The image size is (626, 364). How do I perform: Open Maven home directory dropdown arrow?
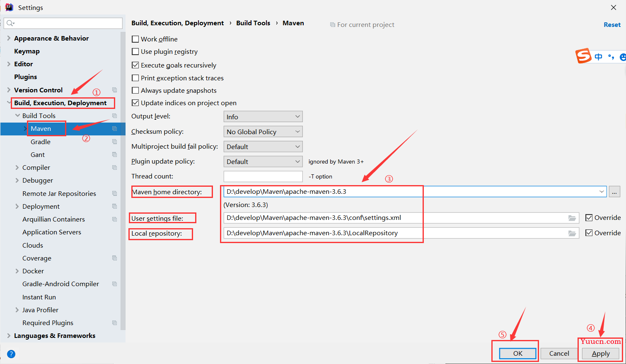click(x=602, y=192)
